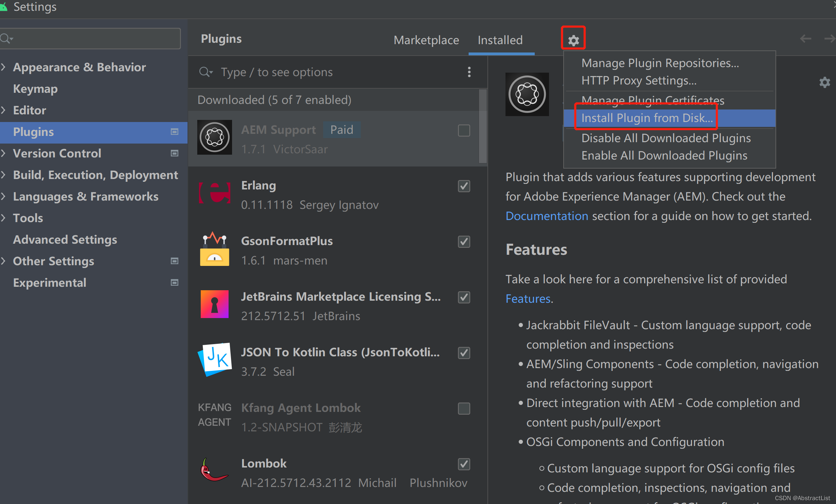The width and height of the screenshot is (836, 504).
Task: Select the JSON To Kotlin Class plugin icon
Action: tap(215, 359)
